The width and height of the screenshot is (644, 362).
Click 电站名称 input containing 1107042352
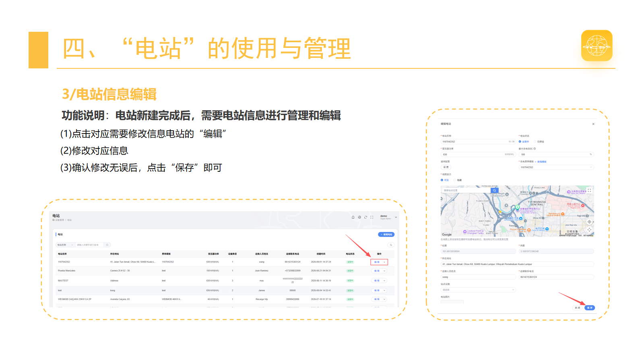click(x=478, y=142)
